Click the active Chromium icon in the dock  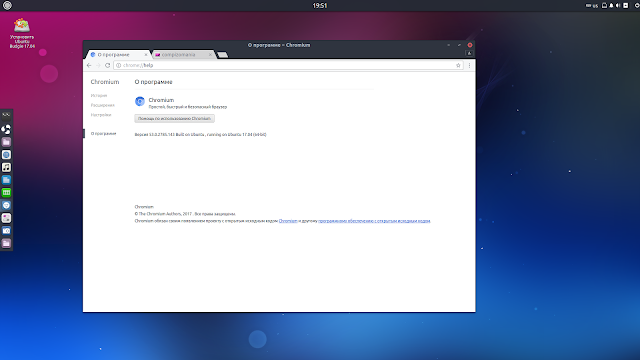(6, 205)
